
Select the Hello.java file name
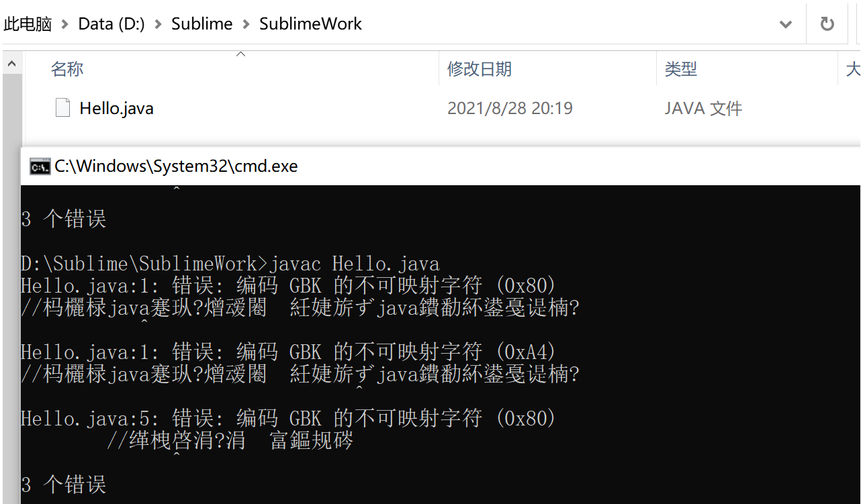pos(116,108)
